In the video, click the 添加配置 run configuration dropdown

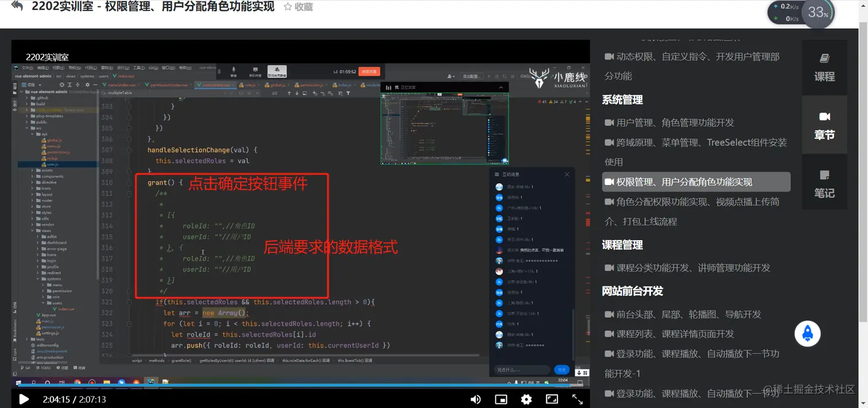[471, 76]
